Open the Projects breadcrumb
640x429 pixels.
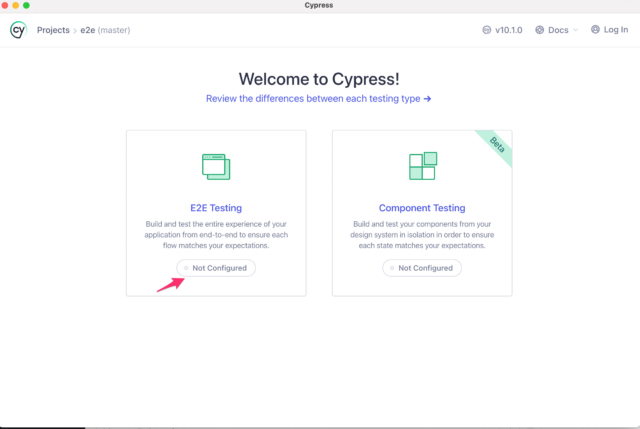pyautogui.click(x=53, y=30)
